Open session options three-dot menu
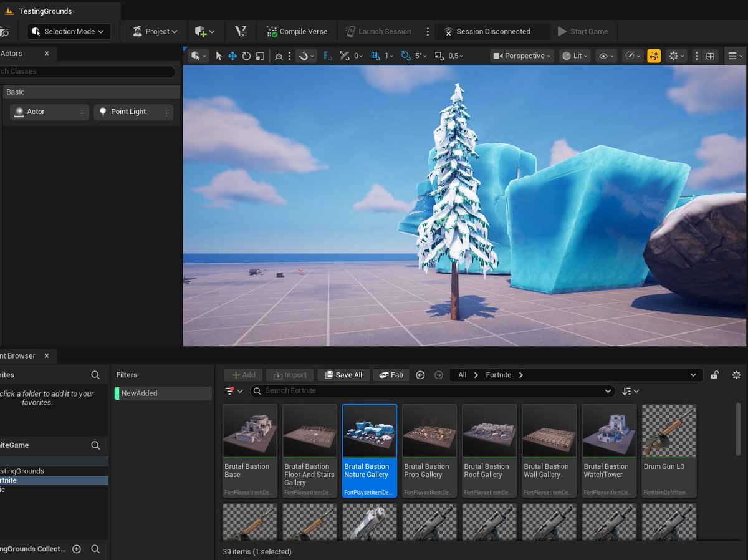 pyautogui.click(x=428, y=31)
